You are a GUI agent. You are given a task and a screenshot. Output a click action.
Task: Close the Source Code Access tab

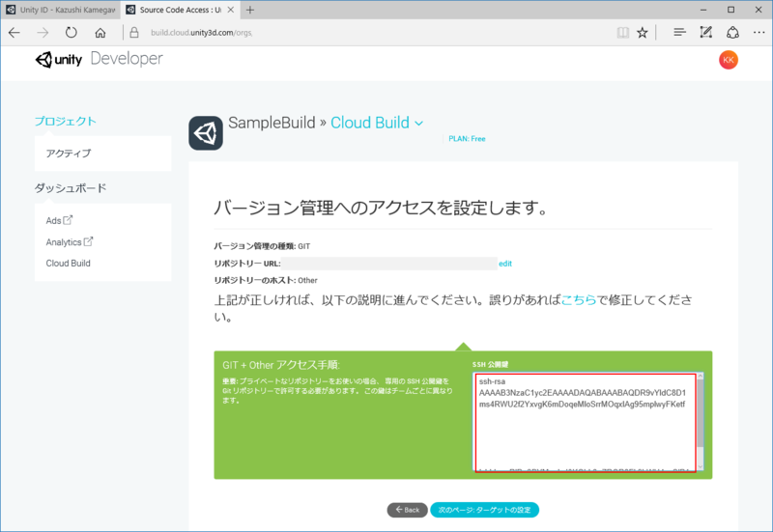click(x=230, y=10)
